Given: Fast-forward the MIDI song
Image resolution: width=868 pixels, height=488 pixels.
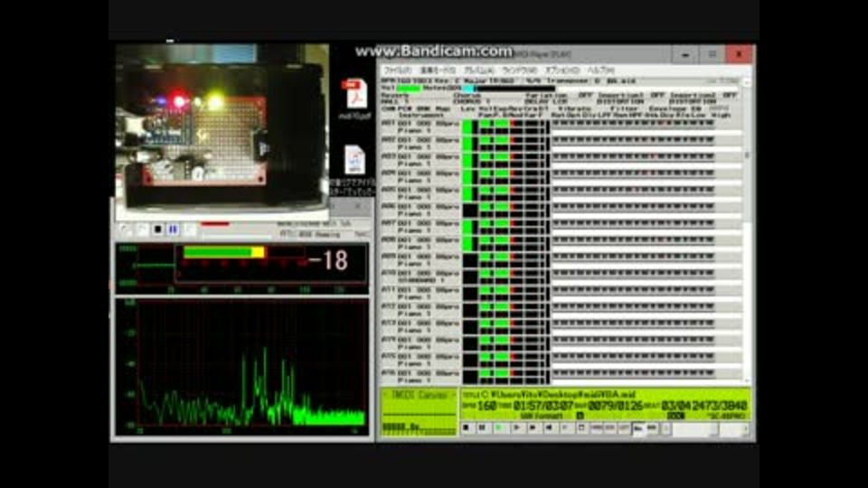Looking at the screenshot, I should click(x=533, y=427).
